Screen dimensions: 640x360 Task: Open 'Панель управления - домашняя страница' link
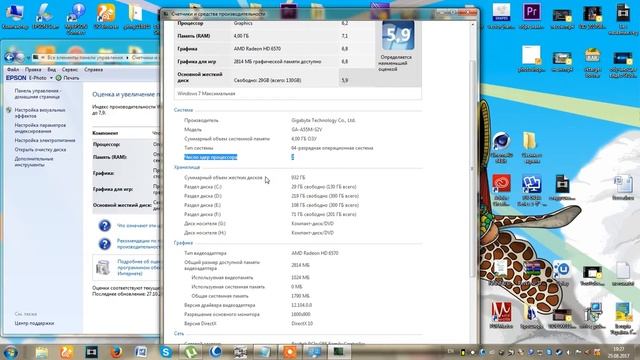coord(38,93)
